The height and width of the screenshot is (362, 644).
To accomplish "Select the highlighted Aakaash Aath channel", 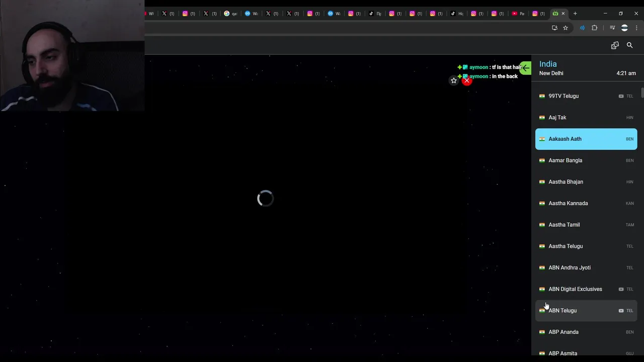I will [586, 139].
